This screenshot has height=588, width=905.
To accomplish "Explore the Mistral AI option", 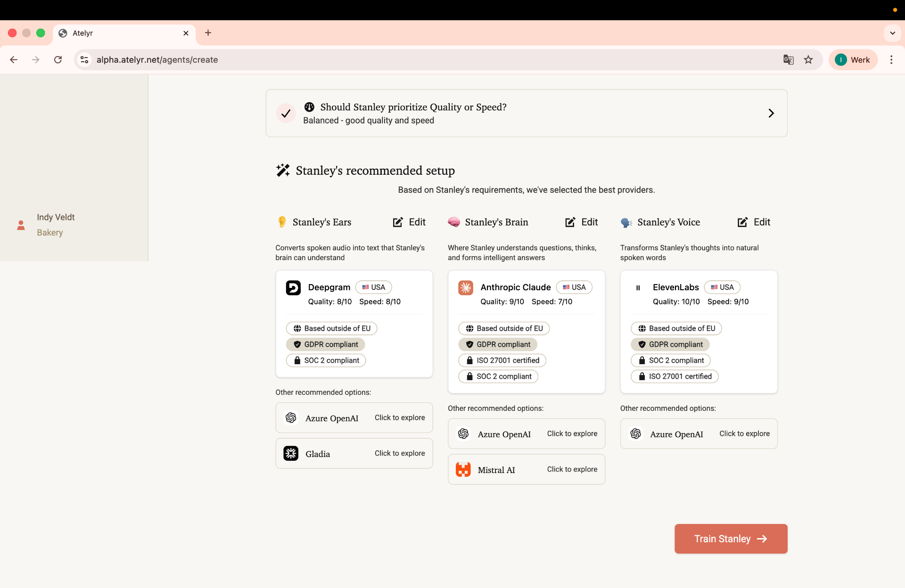I will tap(527, 470).
